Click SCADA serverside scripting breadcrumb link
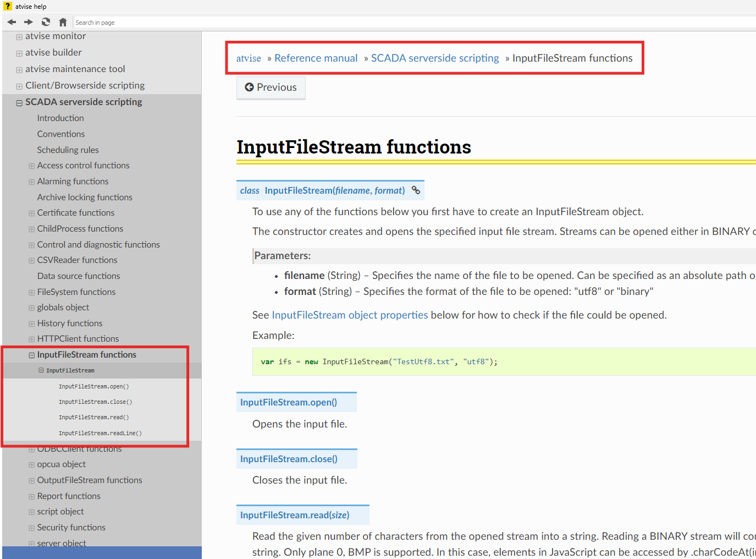The height and width of the screenshot is (559, 756). 435,58
